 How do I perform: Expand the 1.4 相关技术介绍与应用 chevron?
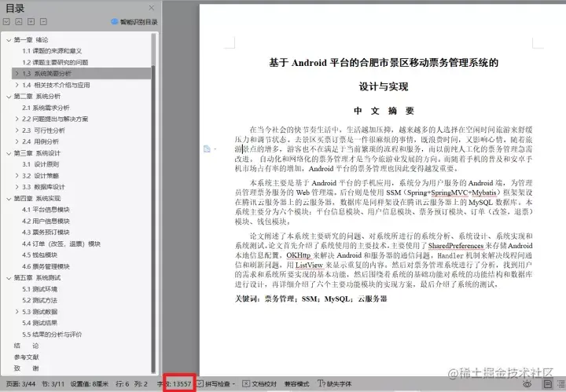click(x=17, y=85)
